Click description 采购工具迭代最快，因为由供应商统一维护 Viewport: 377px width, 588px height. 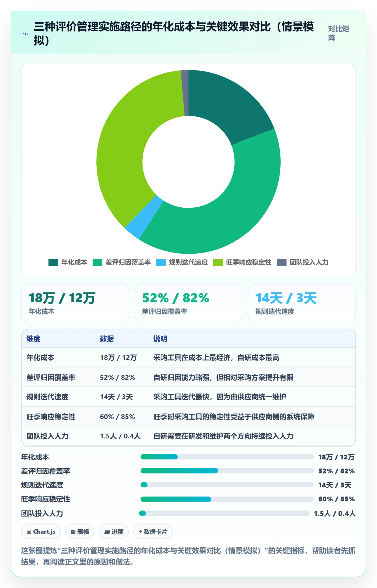[x=220, y=397]
